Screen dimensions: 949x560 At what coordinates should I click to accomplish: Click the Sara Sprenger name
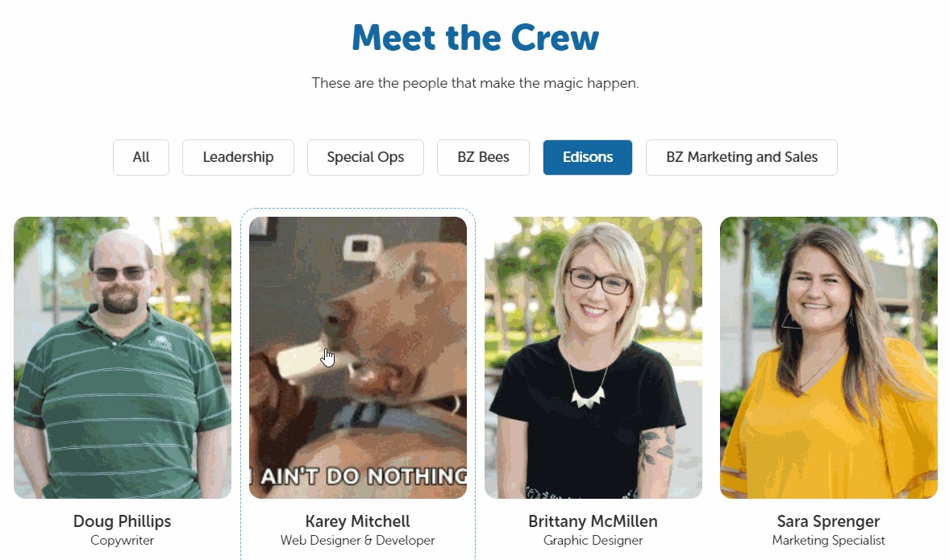(x=829, y=521)
